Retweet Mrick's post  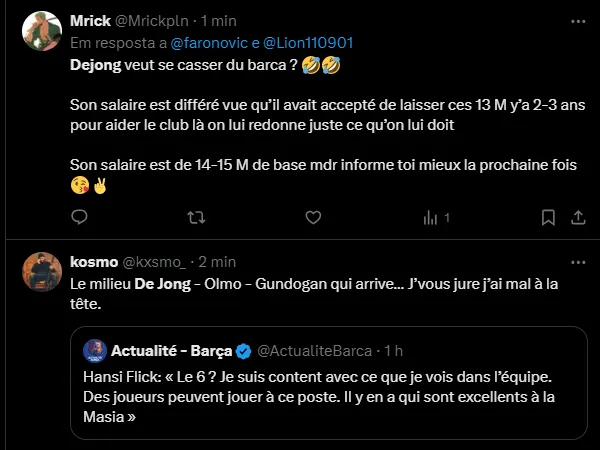tap(197, 217)
